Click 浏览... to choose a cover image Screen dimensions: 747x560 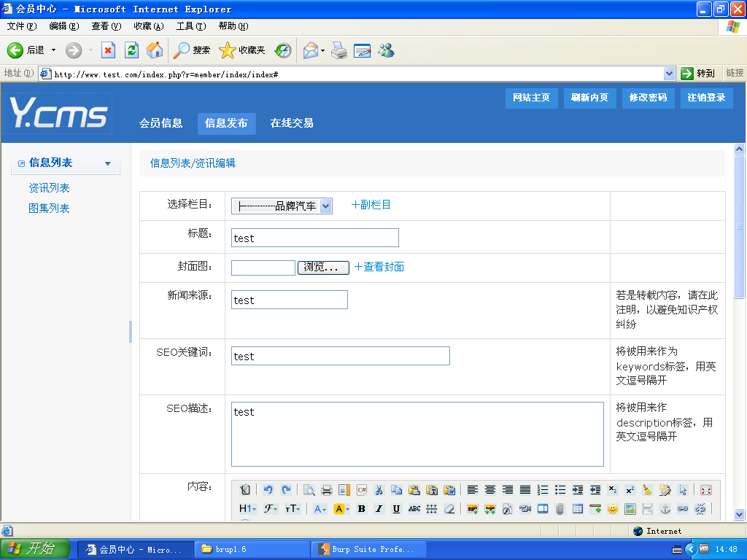click(x=323, y=268)
